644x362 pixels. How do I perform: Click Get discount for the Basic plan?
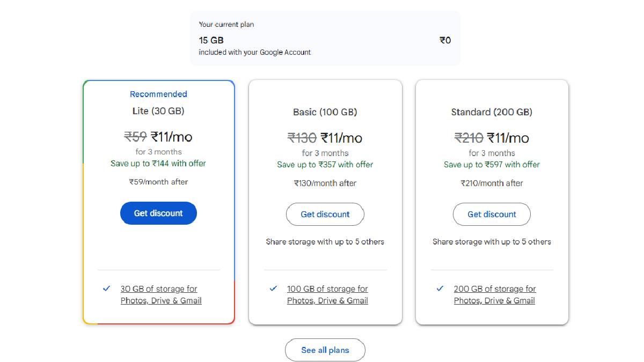(325, 215)
